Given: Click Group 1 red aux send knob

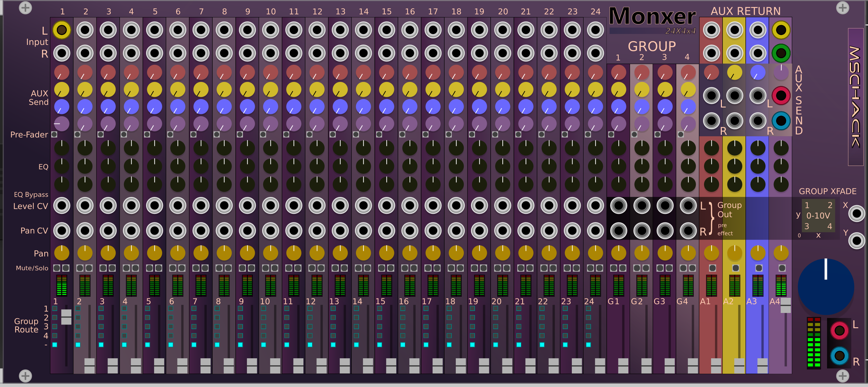Looking at the screenshot, I should 619,72.
